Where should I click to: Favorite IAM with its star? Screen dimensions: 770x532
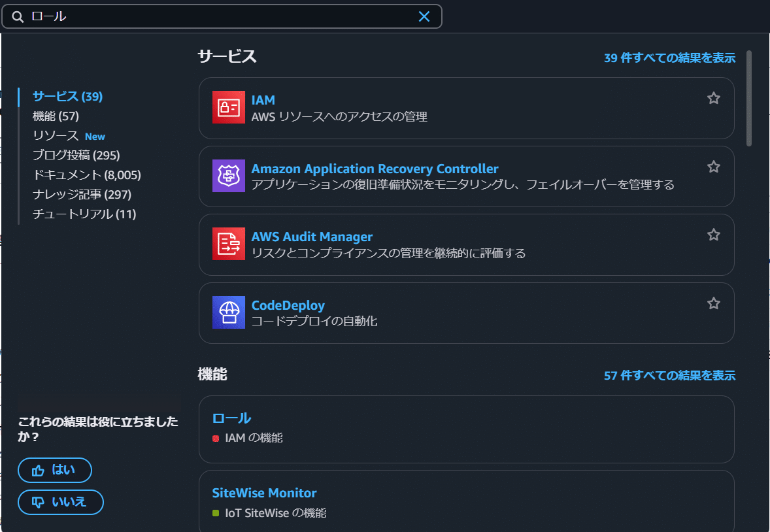coord(714,98)
